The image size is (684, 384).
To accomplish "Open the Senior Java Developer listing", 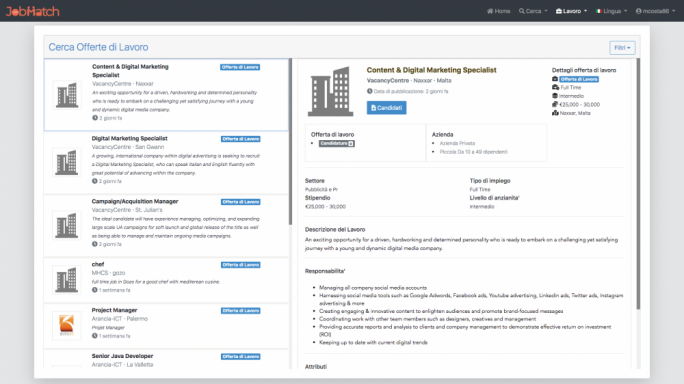I will 166,359.
